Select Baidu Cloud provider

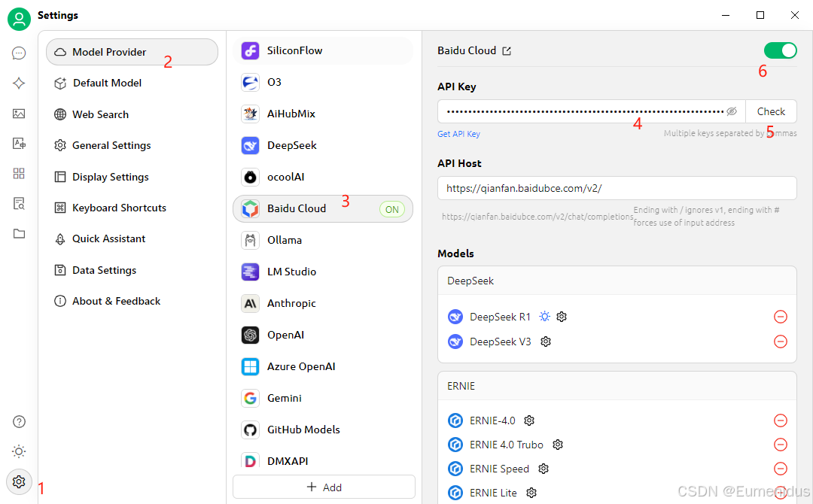[323, 209]
